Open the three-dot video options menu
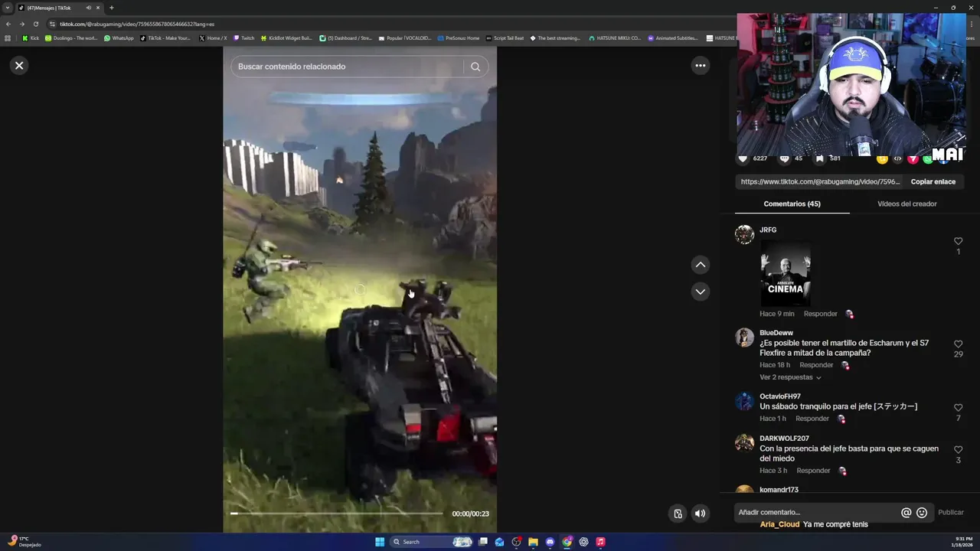Screen dimensions: 980x551 click(x=700, y=65)
